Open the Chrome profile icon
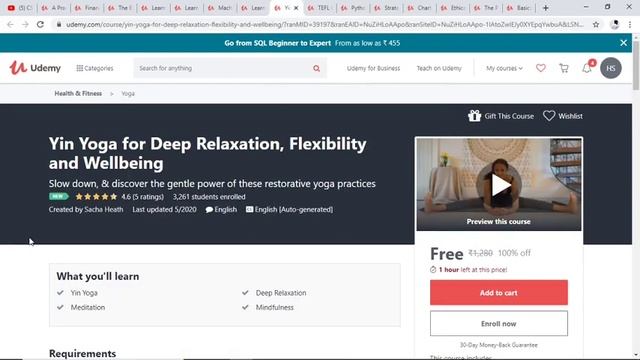 point(615,24)
